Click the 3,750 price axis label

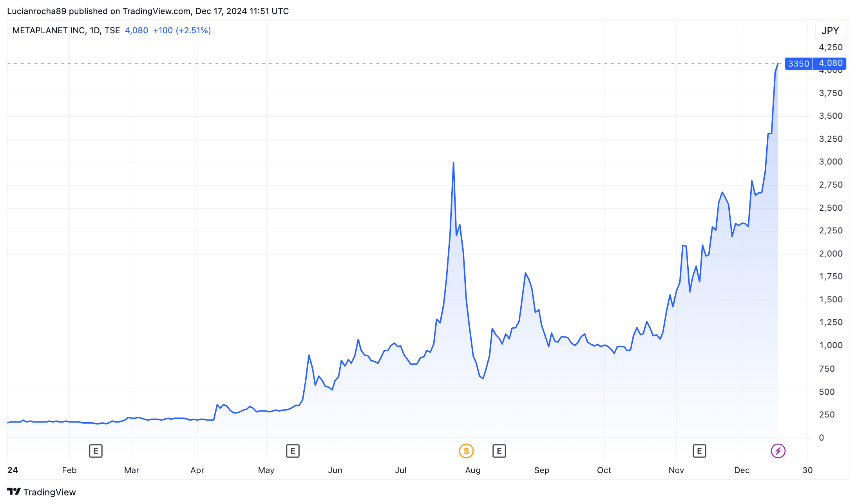(831, 93)
